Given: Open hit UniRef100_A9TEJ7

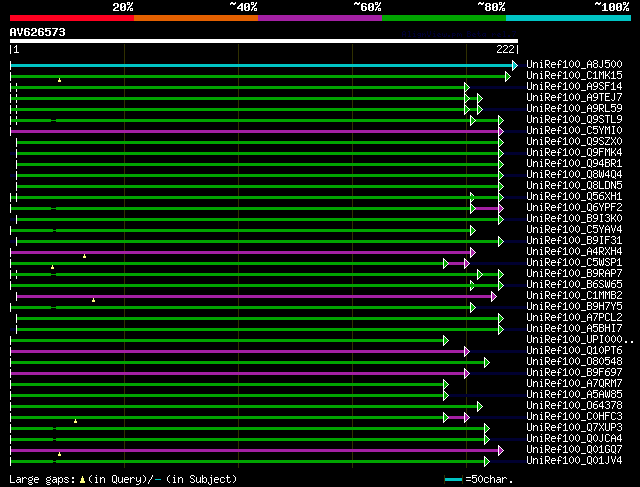Looking at the screenshot, I should (x=574, y=97).
